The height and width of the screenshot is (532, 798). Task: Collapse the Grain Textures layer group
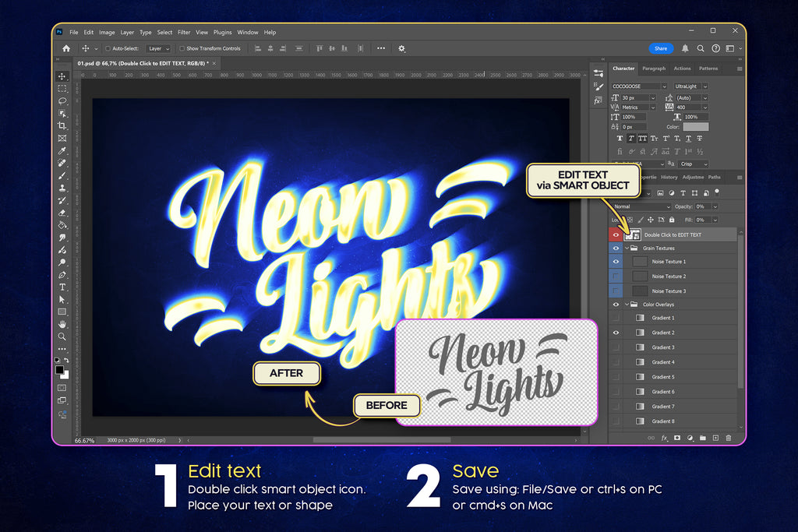point(627,248)
